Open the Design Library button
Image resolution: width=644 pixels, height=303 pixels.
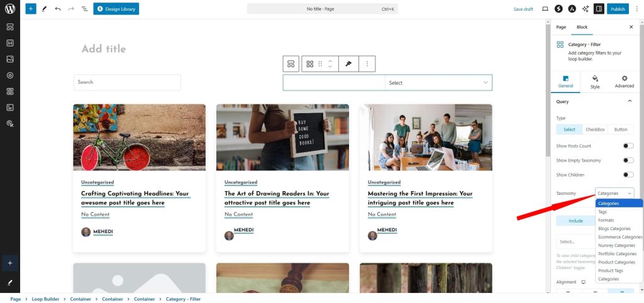116,9
